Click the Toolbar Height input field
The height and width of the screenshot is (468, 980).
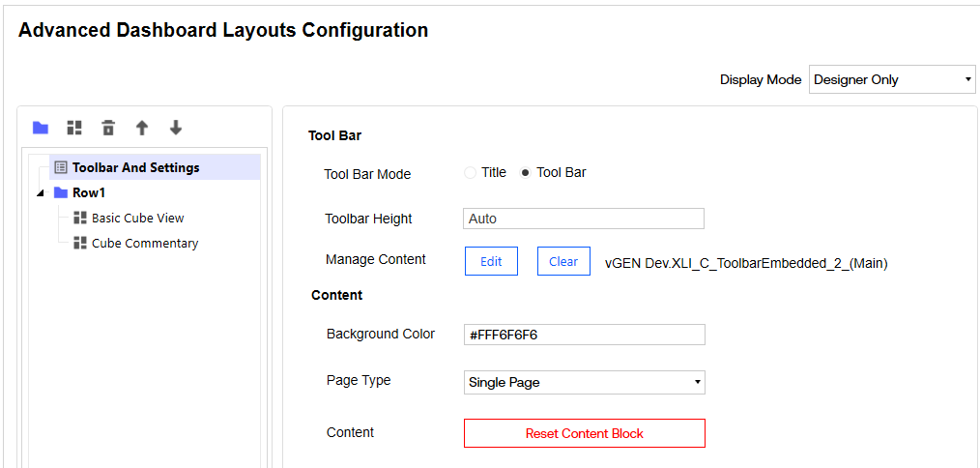pyautogui.click(x=584, y=219)
